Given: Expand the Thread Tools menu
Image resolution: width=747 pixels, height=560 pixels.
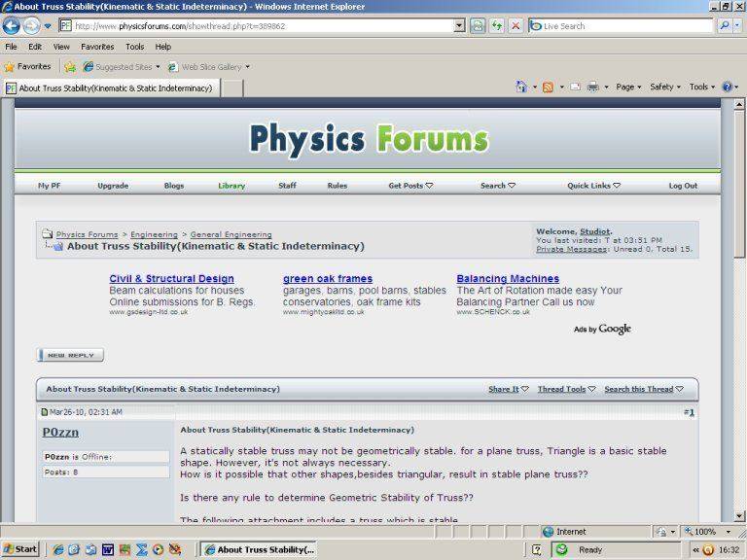Looking at the screenshot, I should click(566, 389).
